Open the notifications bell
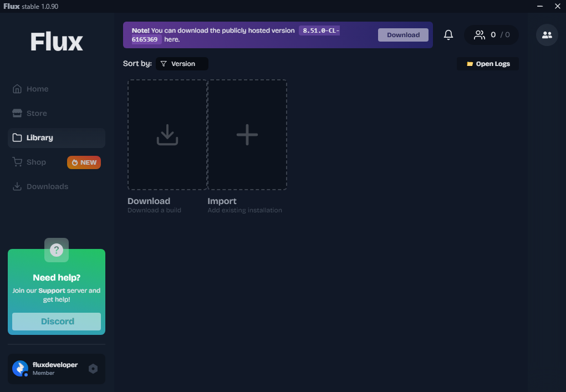Image resolution: width=566 pixels, height=392 pixels. click(448, 34)
